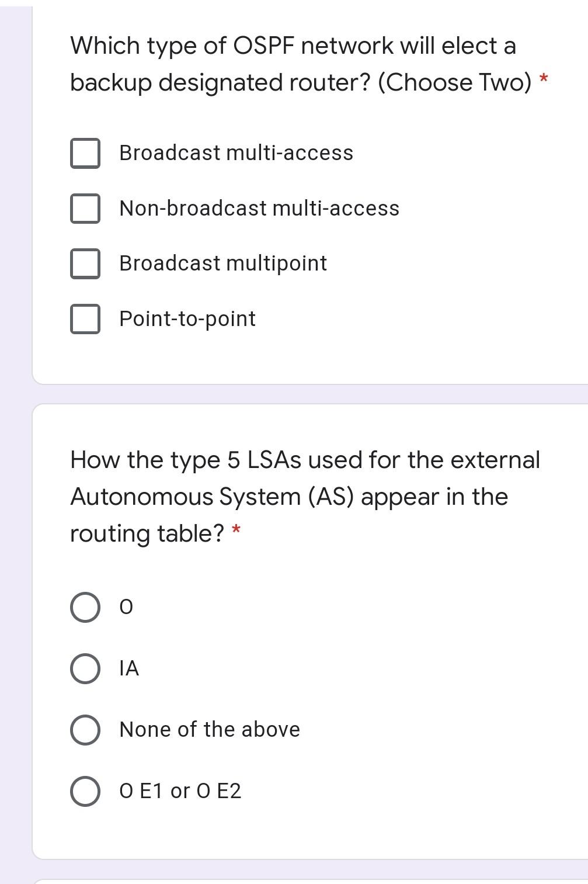This screenshot has width=588, height=884.
Task: Click the red asterisk on the LSA question
Action: pyautogui.click(x=236, y=531)
